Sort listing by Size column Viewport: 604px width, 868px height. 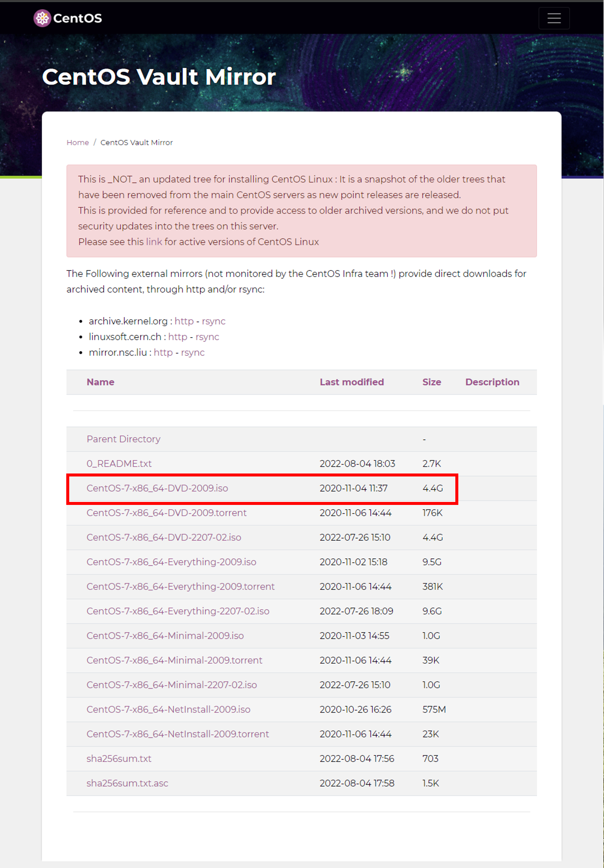(432, 382)
